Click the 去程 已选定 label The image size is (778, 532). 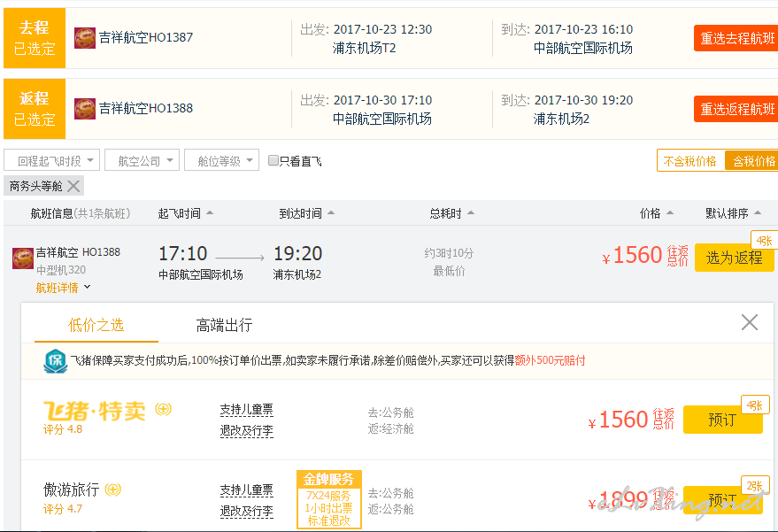[35, 38]
